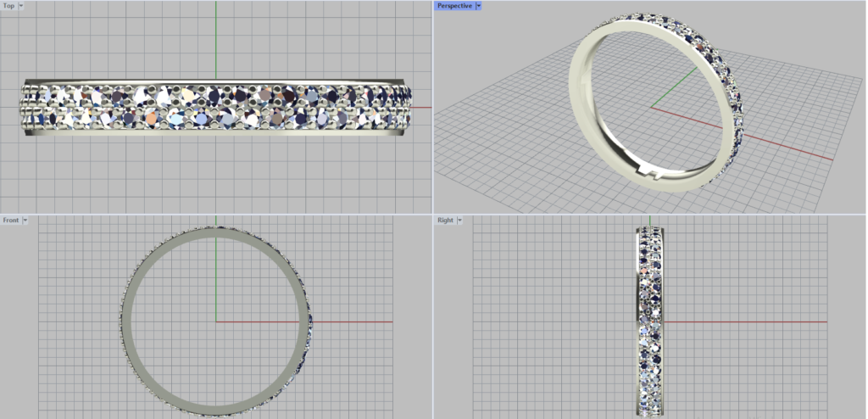Open the Front viewport dropdown arrow

[25, 221]
